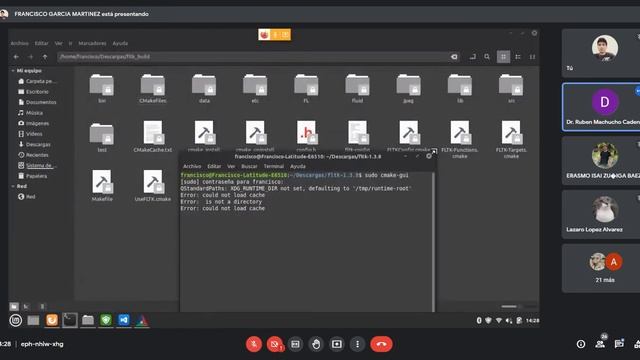Click the search magnifier in the file manager
The image size is (640, 360).
[487, 57]
